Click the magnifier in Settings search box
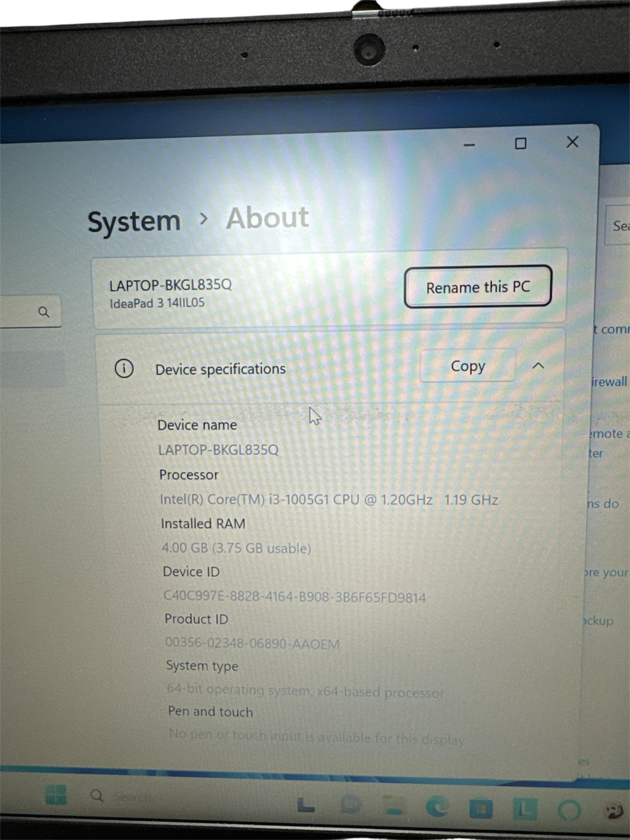Screen dimensions: 630x840 click(44, 312)
